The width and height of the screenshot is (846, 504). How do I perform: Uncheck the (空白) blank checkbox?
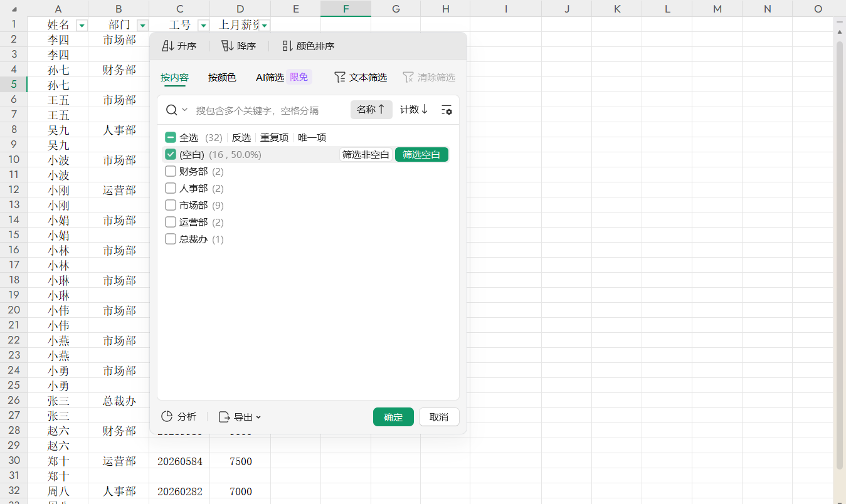170,154
